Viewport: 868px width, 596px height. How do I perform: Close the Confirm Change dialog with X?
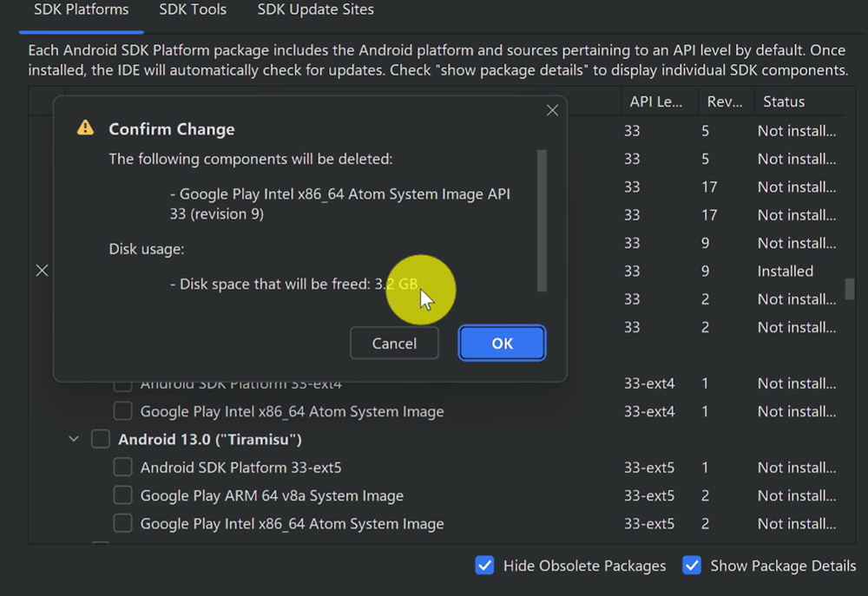coord(552,110)
